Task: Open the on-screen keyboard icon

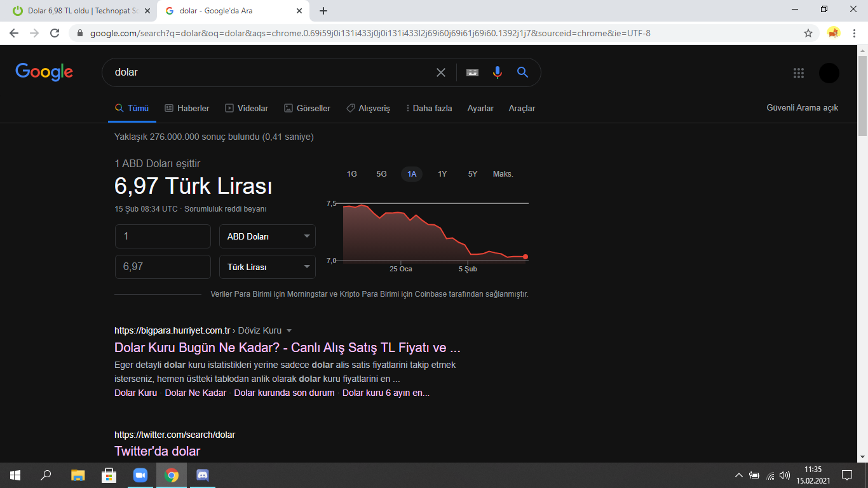Action: [472, 72]
